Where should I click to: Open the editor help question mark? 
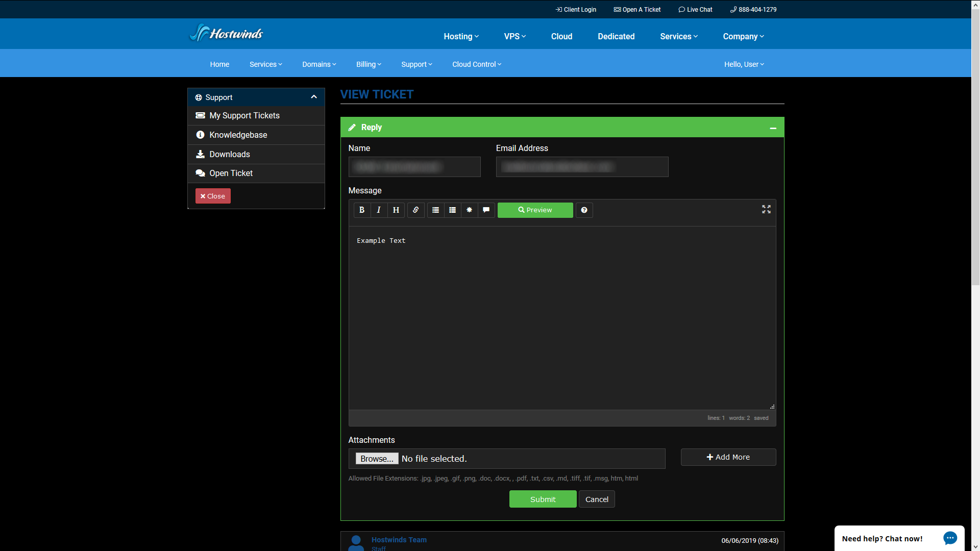pos(584,210)
